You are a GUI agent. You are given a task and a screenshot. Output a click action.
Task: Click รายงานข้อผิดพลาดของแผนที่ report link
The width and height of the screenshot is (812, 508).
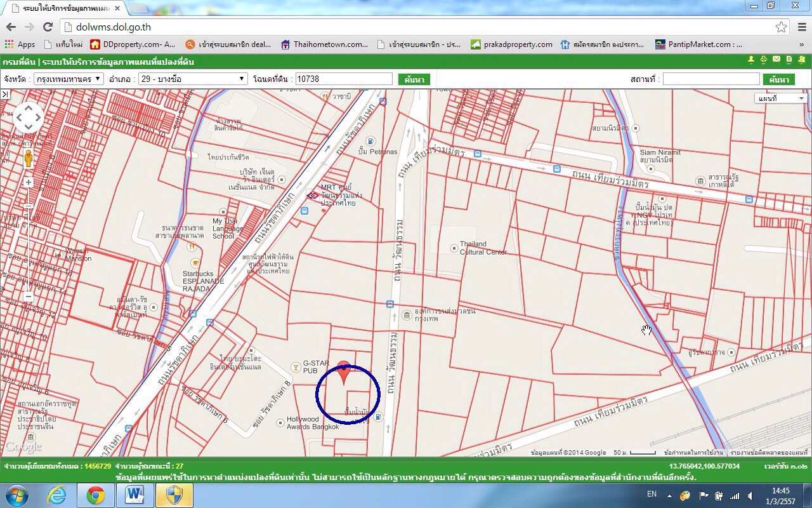click(x=770, y=453)
